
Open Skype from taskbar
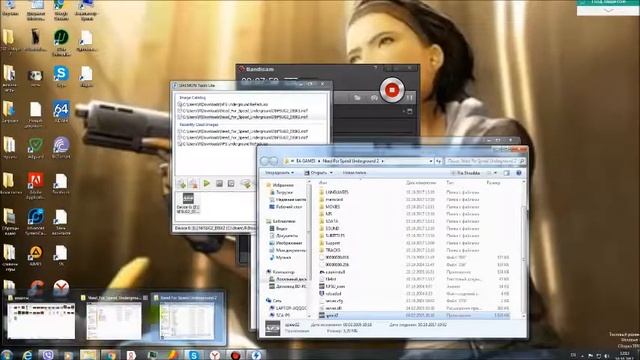click(194, 355)
